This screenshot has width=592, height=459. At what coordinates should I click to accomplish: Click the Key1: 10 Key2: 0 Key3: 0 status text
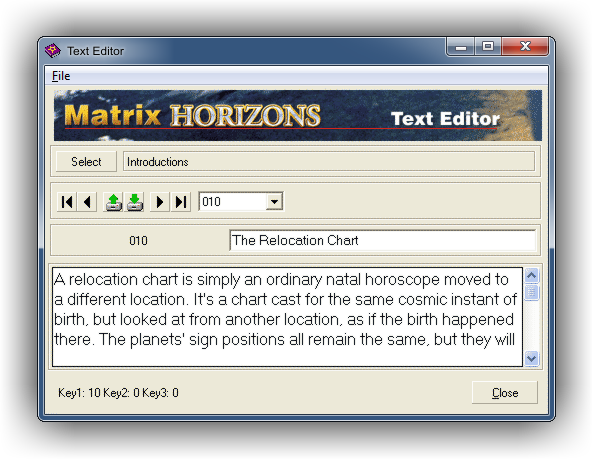(118, 393)
